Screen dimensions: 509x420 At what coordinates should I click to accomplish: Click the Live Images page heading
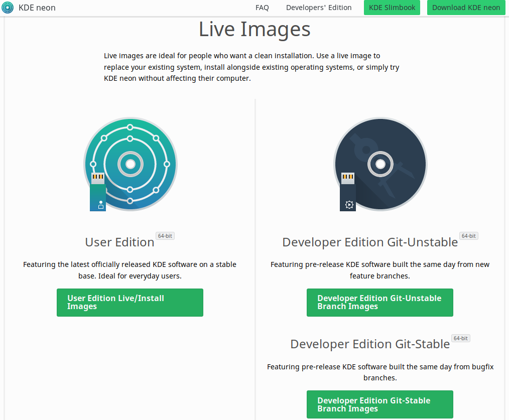(254, 29)
